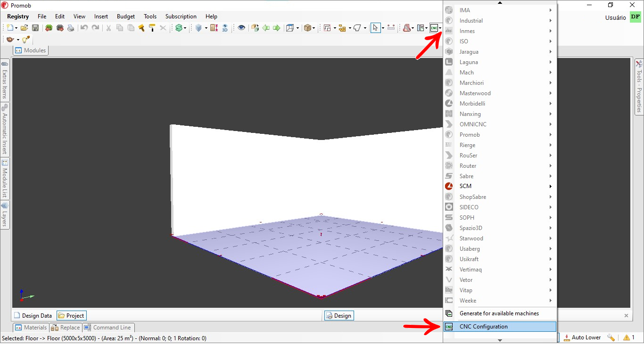Open the Budget menu
Viewport: 644px width, 345px height.
(x=126, y=16)
